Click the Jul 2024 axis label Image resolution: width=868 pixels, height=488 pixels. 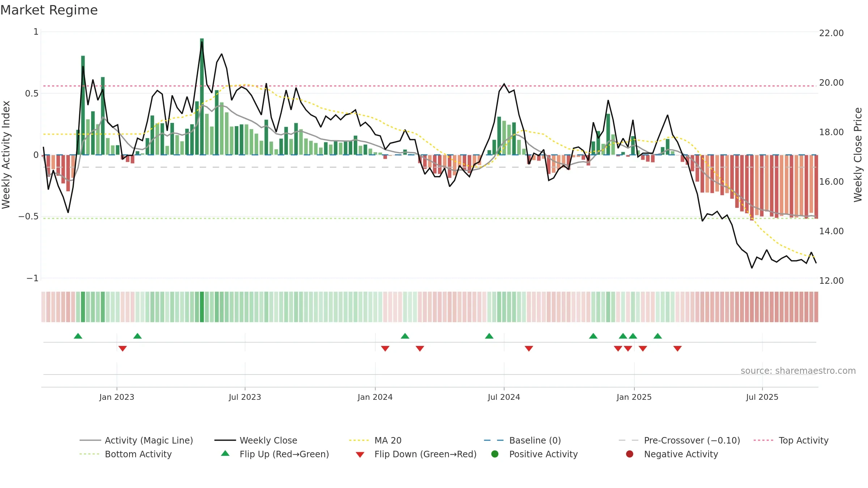(504, 397)
